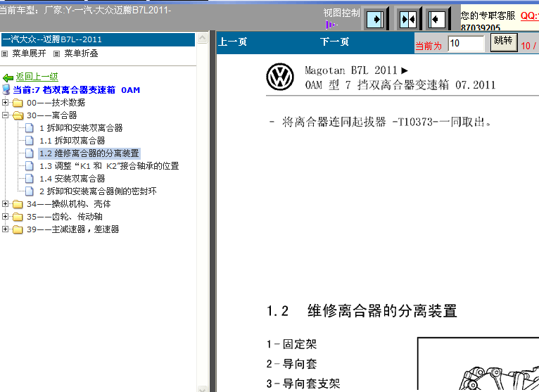Image resolution: width=539 pixels, height=392 pixels.
Task: Click page icon beside 1.3 调整 K1 和 K2
Action: (30, 166)
